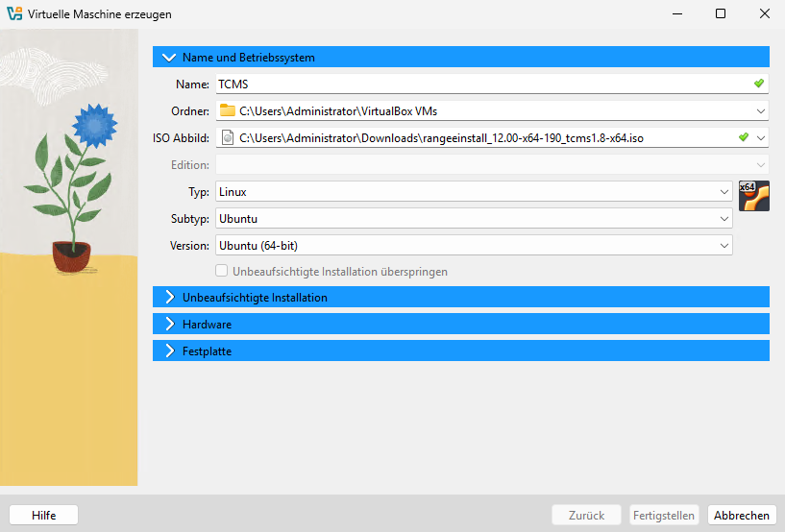The height and width of the screenshot is (532, 785).
Task: Open the Subtyp dropdown showing Ubuntu
Action: 724,219
